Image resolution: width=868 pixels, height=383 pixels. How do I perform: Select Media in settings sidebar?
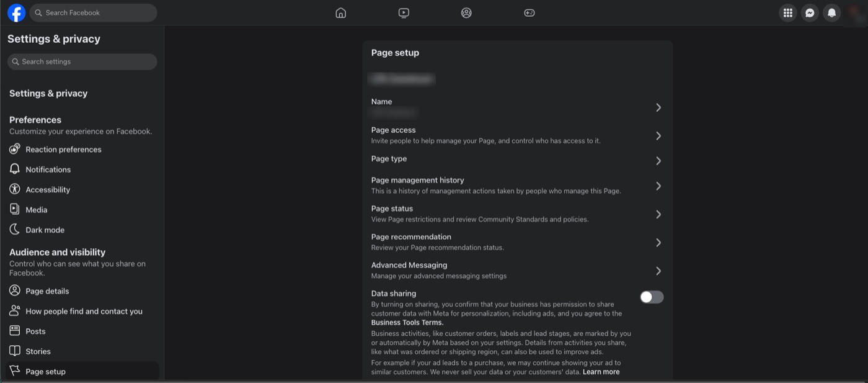click(x=82, y=209)
